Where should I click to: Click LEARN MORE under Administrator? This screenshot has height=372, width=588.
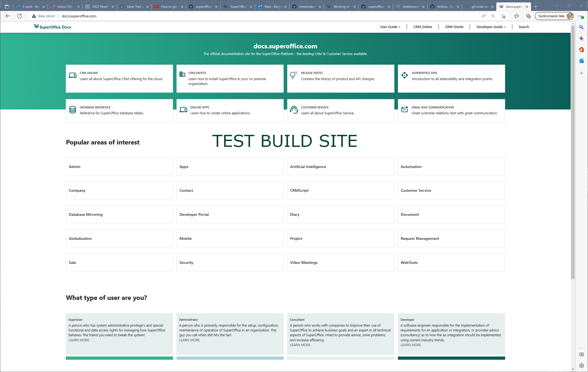tap(189, 340)
